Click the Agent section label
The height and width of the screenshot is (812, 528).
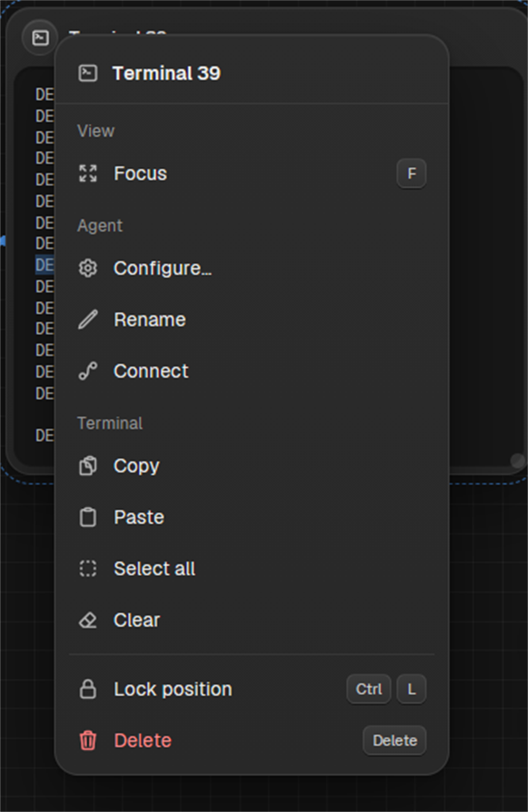coord(100,226)
